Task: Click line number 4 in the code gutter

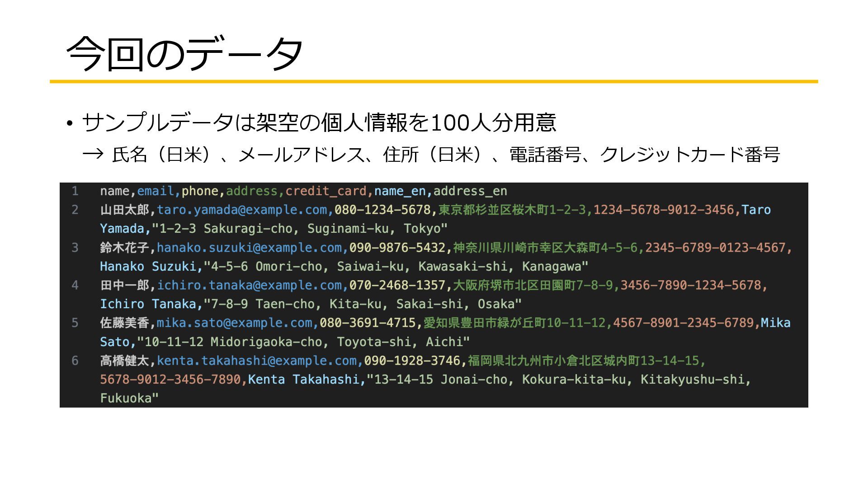Action: point(75,285)
